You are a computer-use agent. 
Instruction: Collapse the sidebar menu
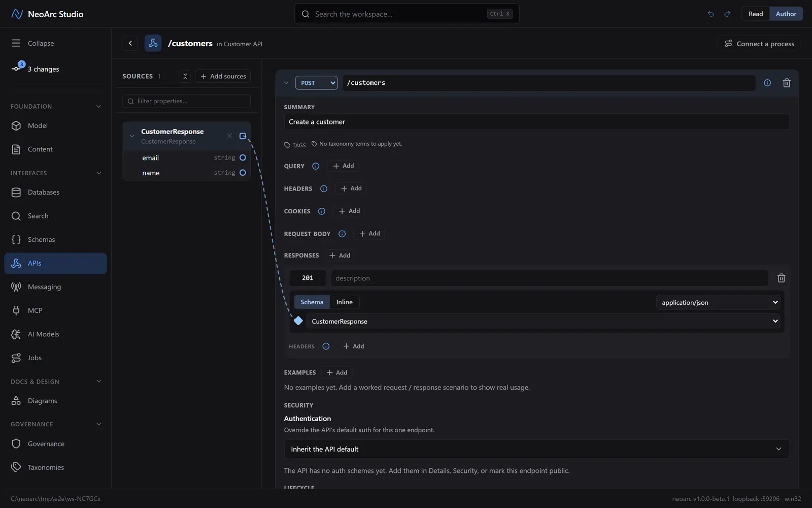[x=33, y=43]
